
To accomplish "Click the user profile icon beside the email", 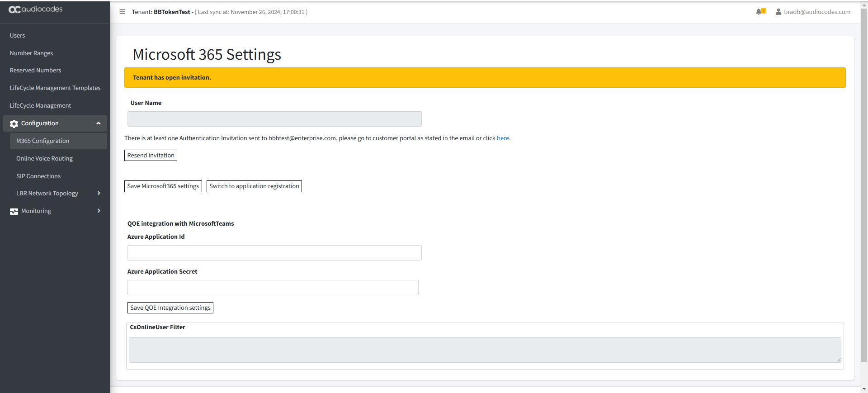I will [778, 12].
